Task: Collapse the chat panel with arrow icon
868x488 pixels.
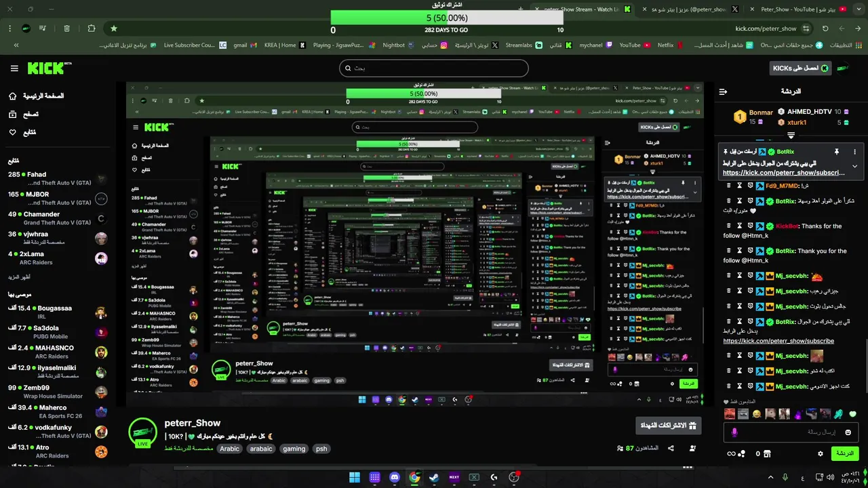Action: [723, 91]
